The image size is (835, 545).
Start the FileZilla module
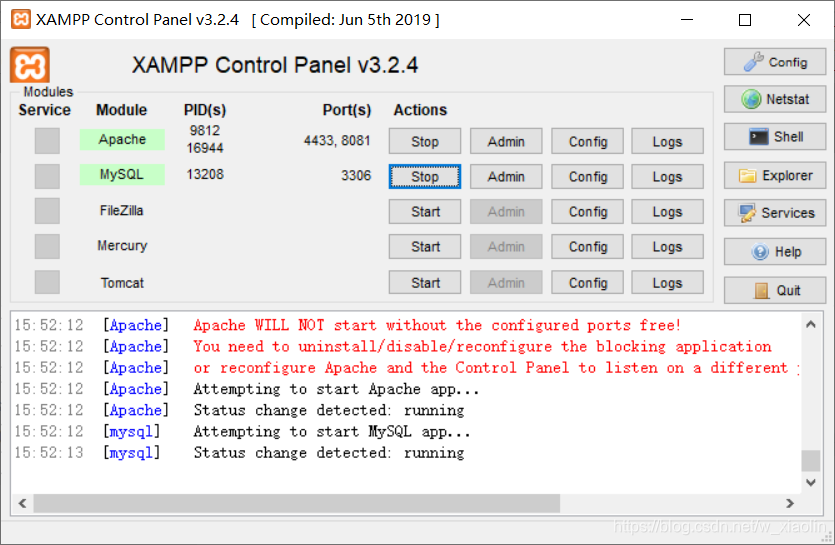coord(425,212)
